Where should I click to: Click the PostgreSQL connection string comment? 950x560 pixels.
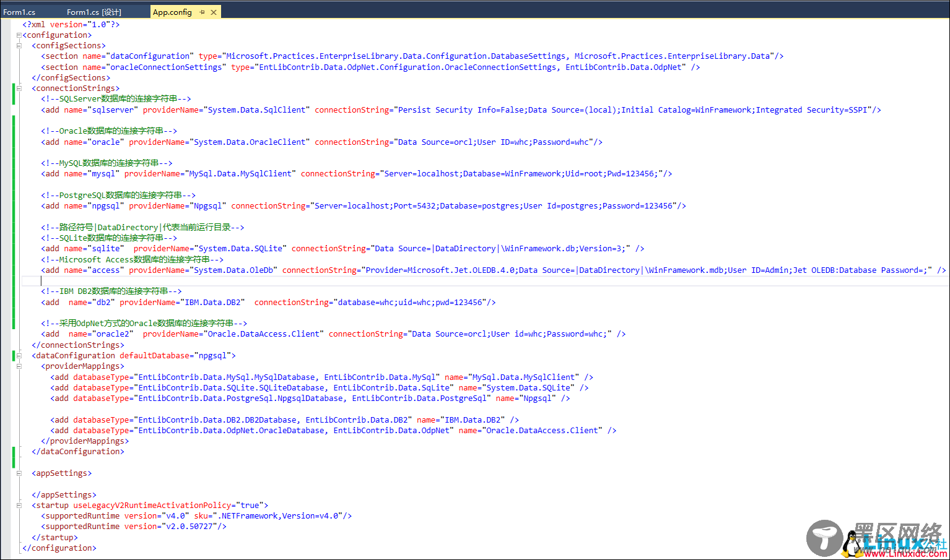118,196
